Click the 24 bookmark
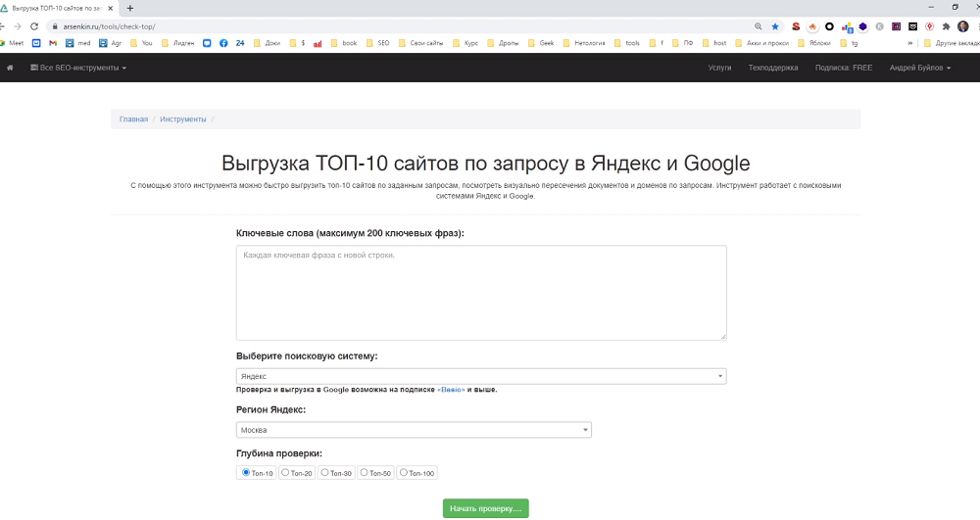The width and height of the screenshot is (980, 520). pos(240,43)
